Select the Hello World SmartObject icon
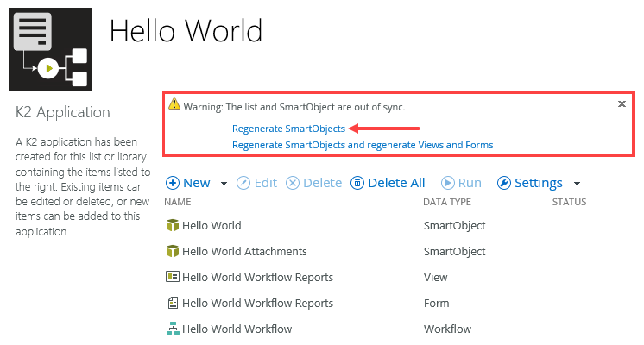 click(x=172, y=226)
